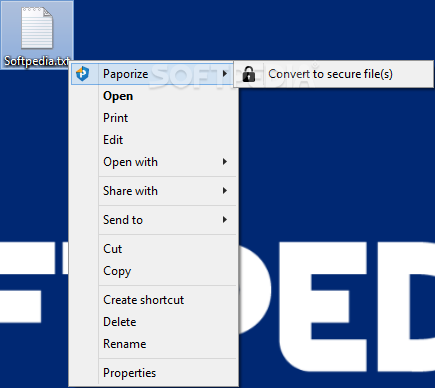This screenshot has height=388, width=435.
Task: Expand the Paporize submenu arrow
Action: [225, 74]
